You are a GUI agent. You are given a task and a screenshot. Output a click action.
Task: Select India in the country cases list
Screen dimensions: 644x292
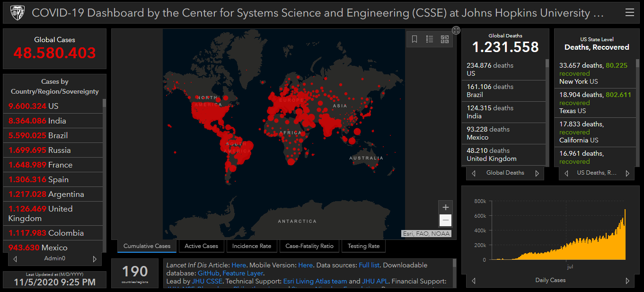(x=53, y=121)
